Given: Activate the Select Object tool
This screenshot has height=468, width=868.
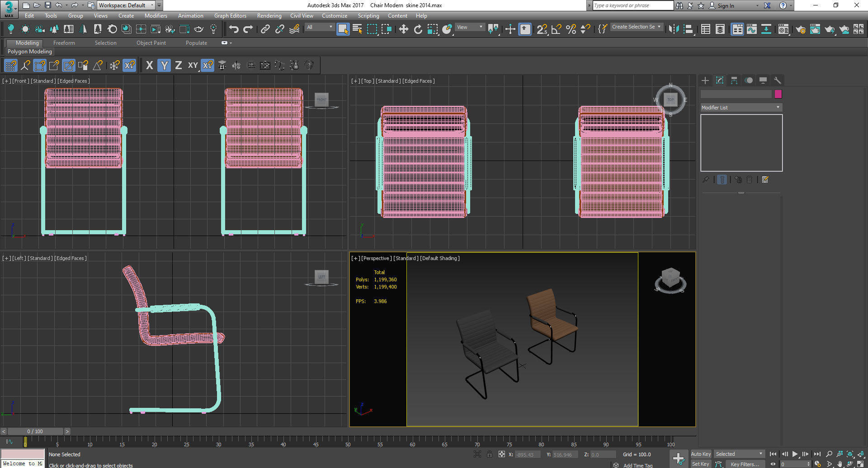Looking at the screenshot, I should (343, 29).
